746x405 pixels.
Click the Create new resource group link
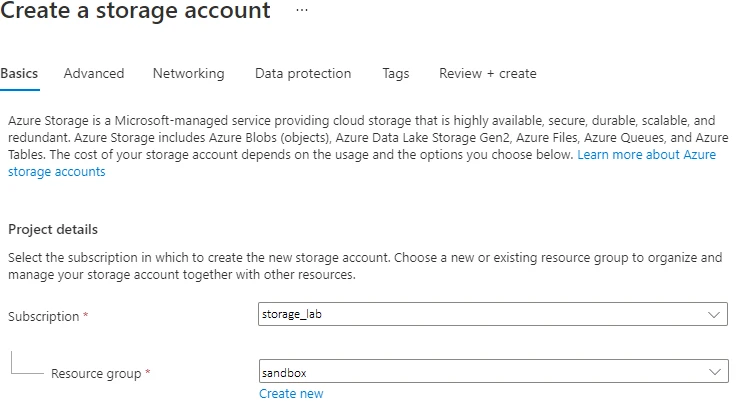pos(291,394)
